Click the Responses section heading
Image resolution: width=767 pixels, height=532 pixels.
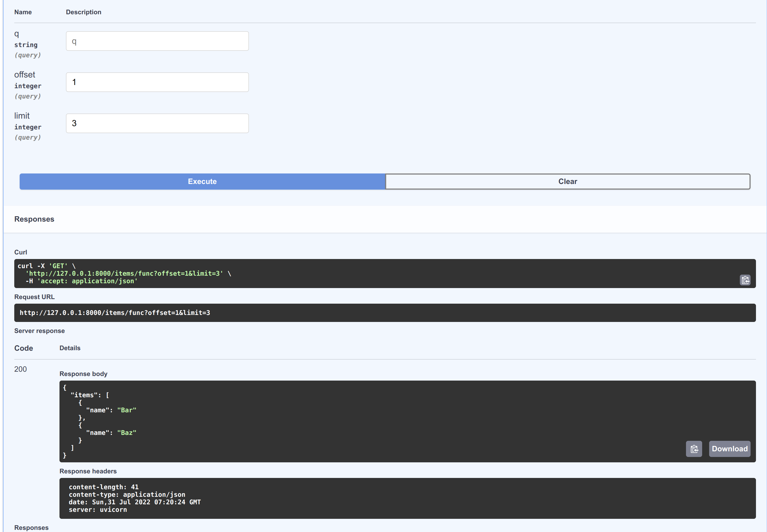pos(34,219)
